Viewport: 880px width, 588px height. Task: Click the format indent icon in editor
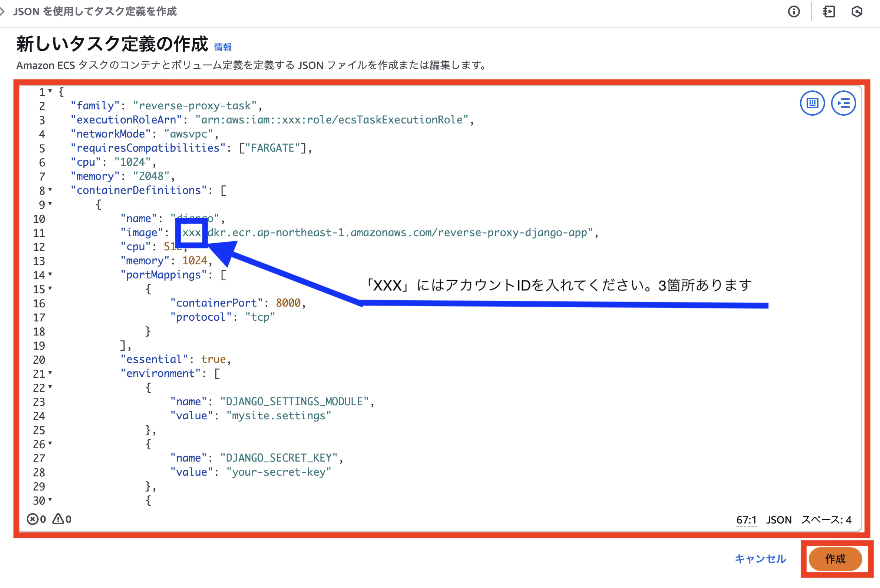point(843,103)
